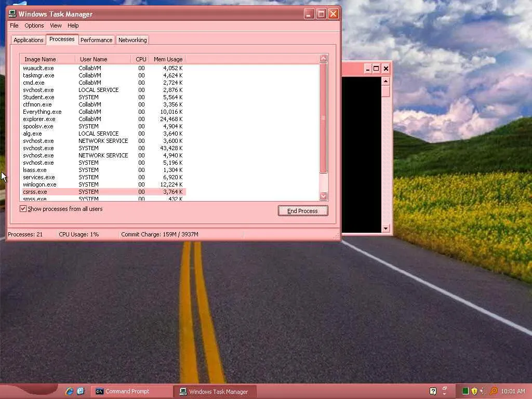Screen dimensions: 532x399
Task: Sort by User Name column header
Action: point(103,59)
